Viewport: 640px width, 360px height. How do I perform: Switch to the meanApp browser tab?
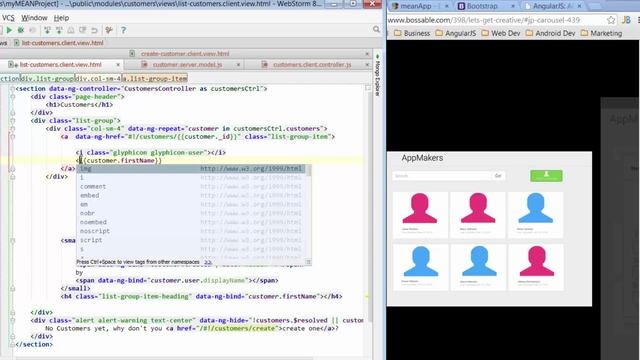pos(416,6)
